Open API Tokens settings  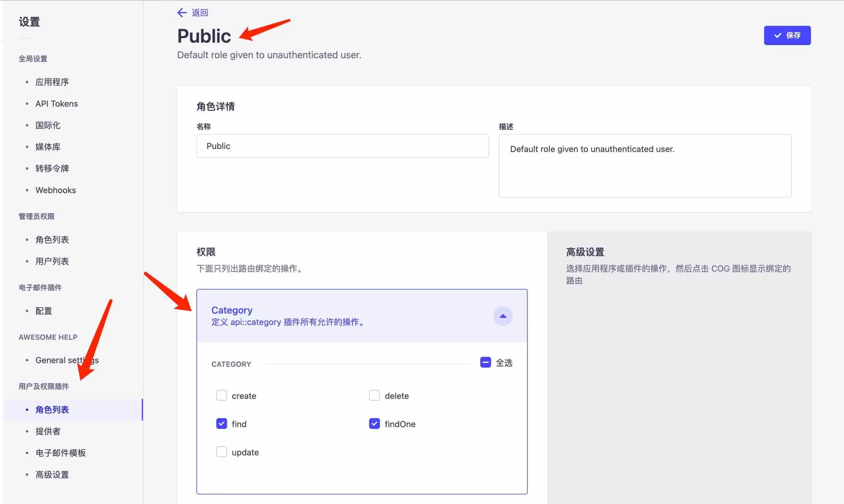[x=56, y=104]
